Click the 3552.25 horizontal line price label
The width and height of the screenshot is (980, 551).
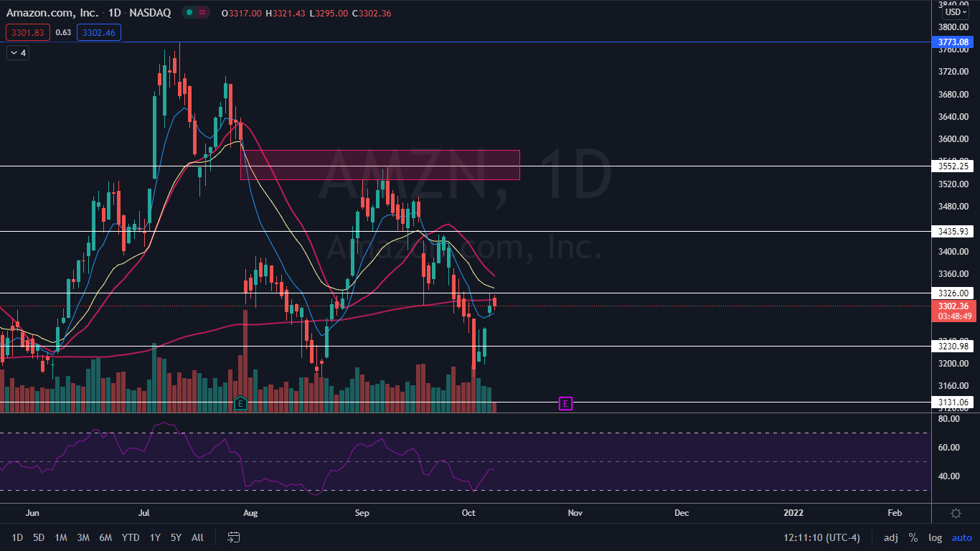click(x=954, y=166)
